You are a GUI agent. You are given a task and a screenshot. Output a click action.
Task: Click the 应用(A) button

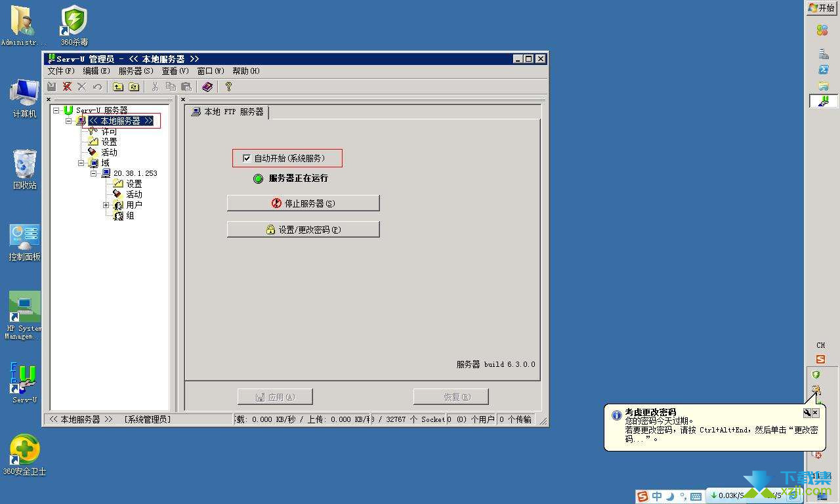275,397
